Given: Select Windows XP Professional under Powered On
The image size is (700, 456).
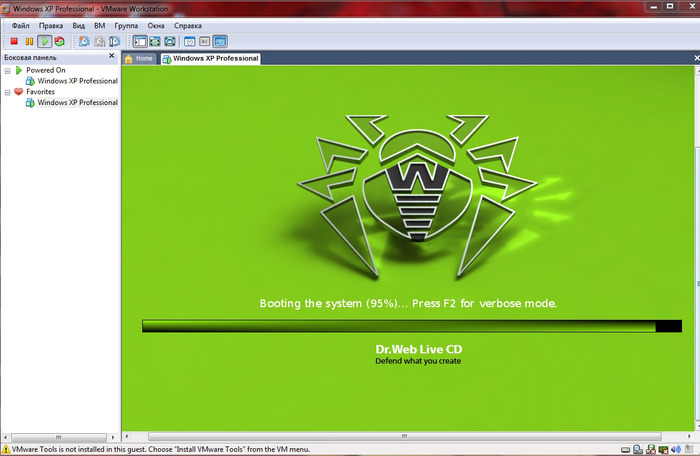Looking at the screenshot, I should pyautogui.click(x=77, y=81).
